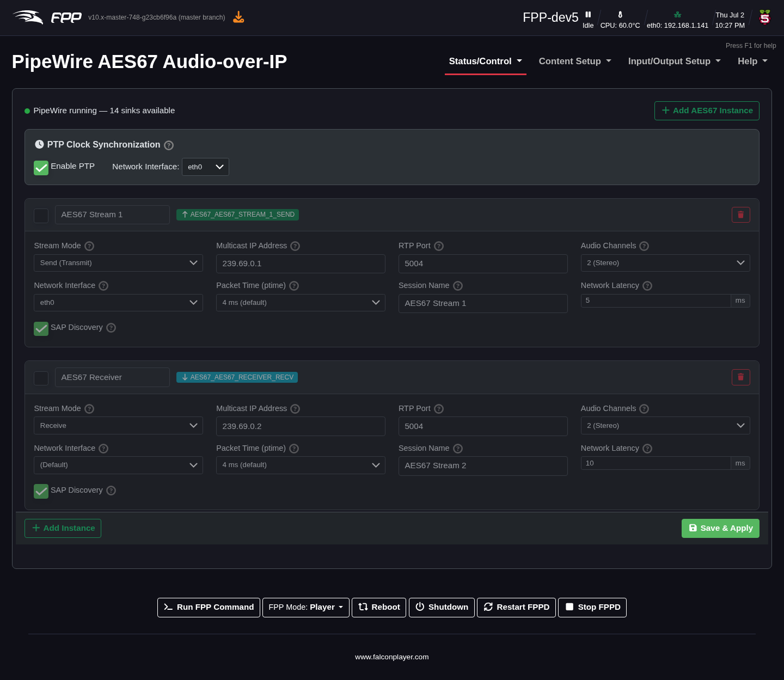This screenshot has width=784, height=680.
Task: Show SAP Discovery help for AES67 Stream 1
Action: click(x=111, y=328)
